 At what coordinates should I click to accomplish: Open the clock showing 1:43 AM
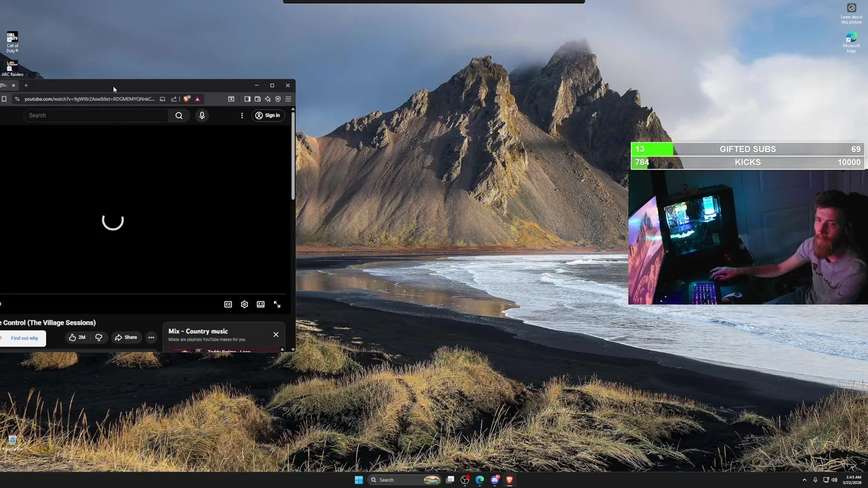pos(852,480)
